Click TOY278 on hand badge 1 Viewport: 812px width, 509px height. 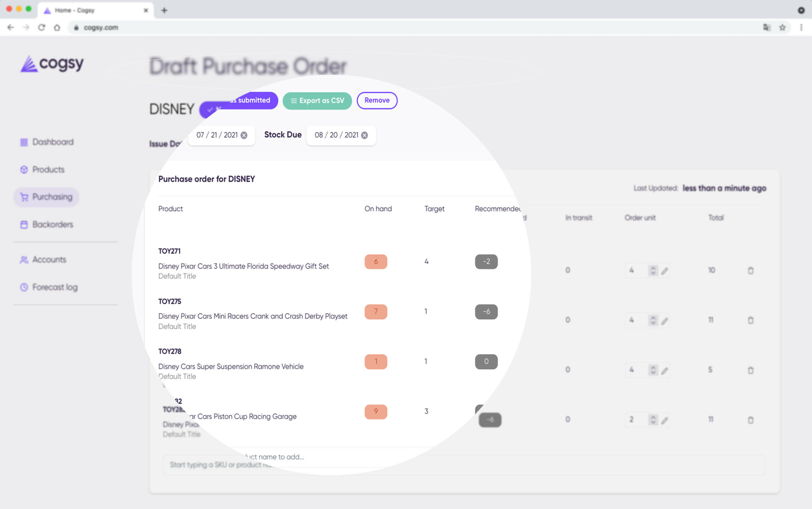coord(376,361)
